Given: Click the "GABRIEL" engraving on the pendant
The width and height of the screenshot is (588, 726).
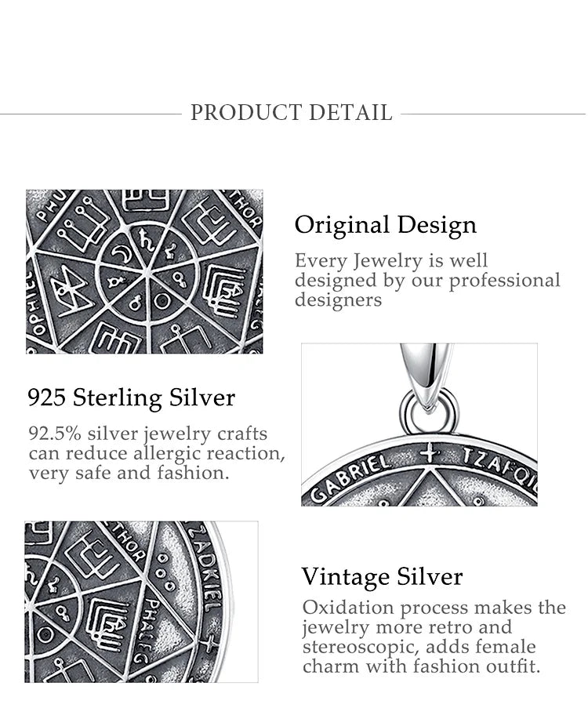Looking at the screenshot, I should 351,477.
